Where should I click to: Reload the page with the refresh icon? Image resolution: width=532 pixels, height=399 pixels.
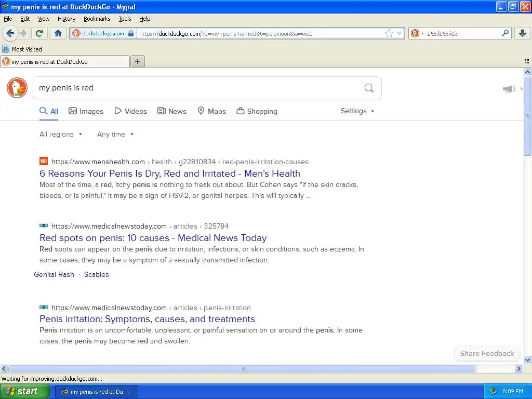coord(39,33)
